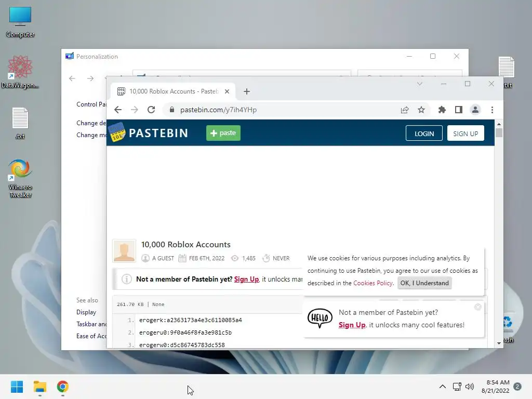This screenshot has height=399, width=532.
Task: Open the Chrome tab search chevron
Action: 420,84
